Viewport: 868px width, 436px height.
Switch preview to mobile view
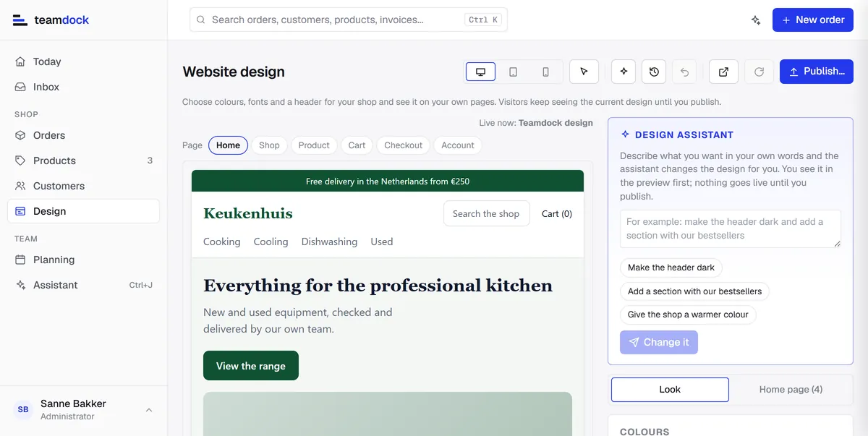(x=545, y=72)
